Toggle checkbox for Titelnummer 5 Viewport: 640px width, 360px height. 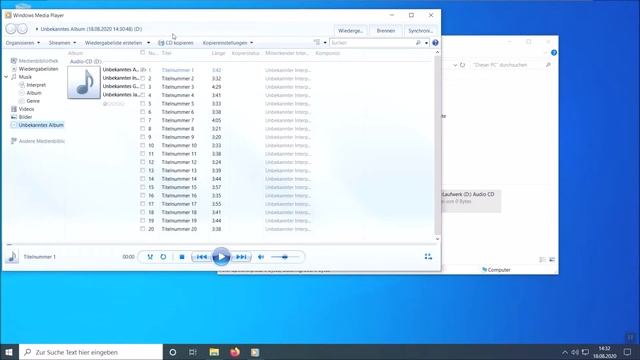pyautogui.click(x=142, y=103)
